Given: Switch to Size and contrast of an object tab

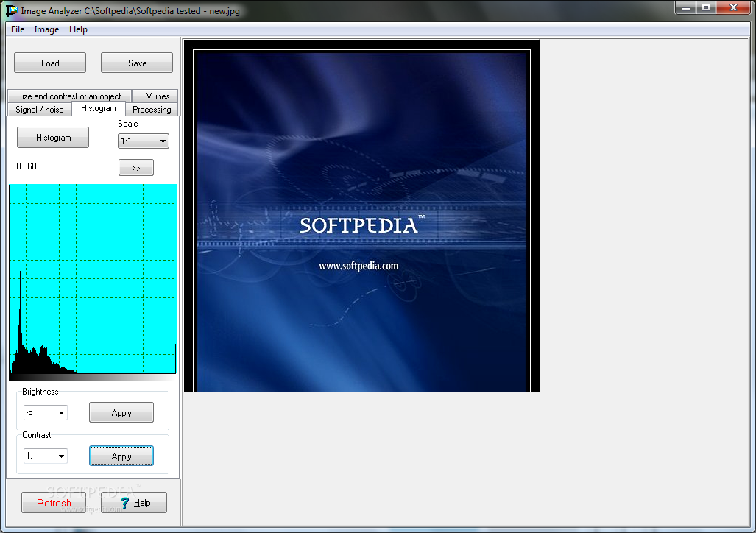Looking at the screenshot, I should (69, 96).
